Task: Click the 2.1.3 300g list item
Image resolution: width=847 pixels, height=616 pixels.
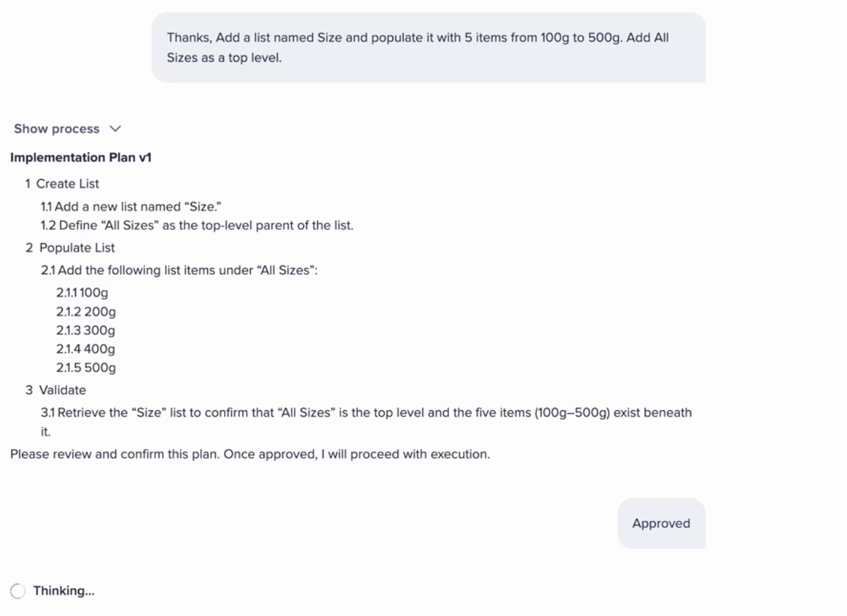Action: 85,331
